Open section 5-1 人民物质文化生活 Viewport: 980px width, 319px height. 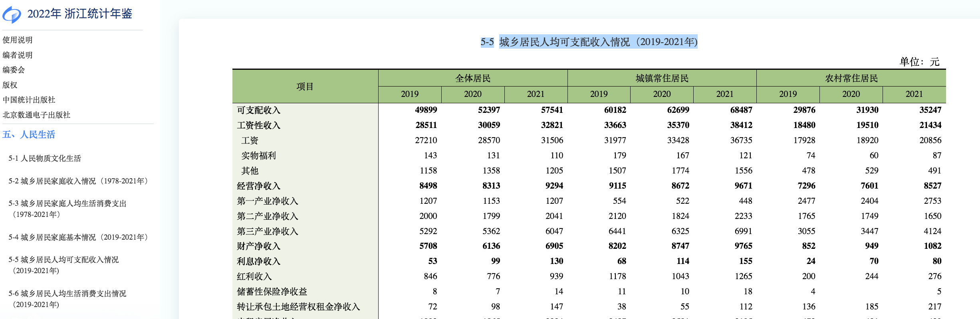click(45, 158)
